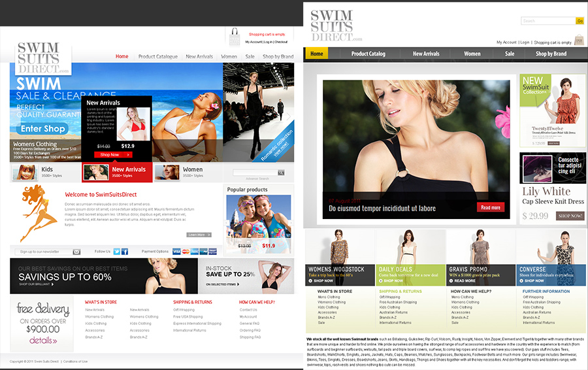This screenshot has height=370, width=588.
Task: Click SHOP OUR BRILLIANT link on savings banner
Action: [37, 284]
